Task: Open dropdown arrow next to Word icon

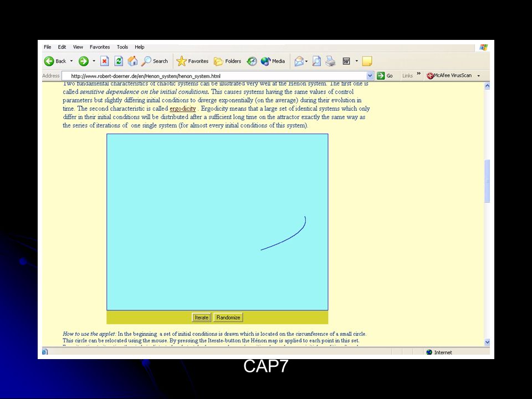Action: coord(356,61)
